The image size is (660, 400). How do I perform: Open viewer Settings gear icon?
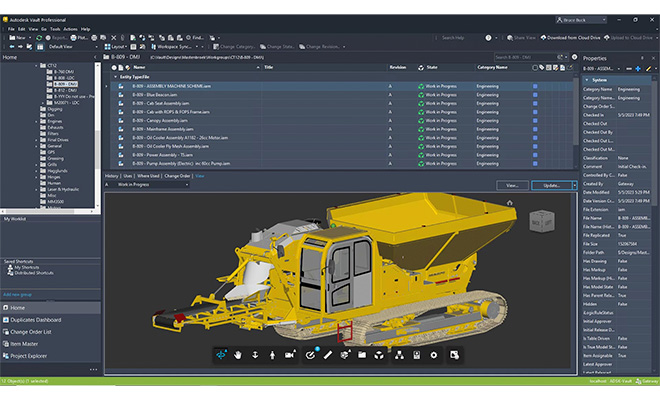(433, 355)
